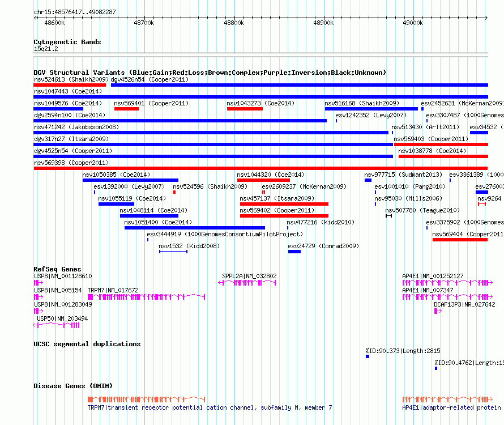
Task: Click the red bar under nsv569401 (Cooper2011)
Action: click(127, 109)
